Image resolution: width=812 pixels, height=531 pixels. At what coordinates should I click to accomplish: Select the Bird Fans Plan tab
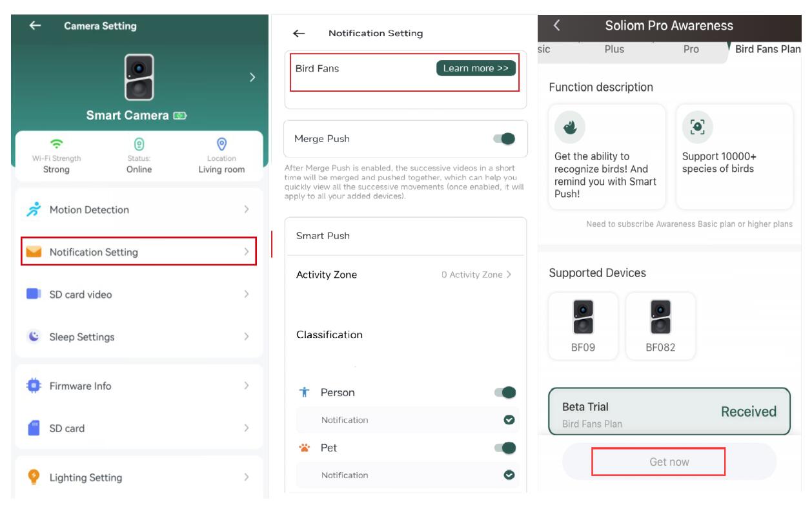767,49
